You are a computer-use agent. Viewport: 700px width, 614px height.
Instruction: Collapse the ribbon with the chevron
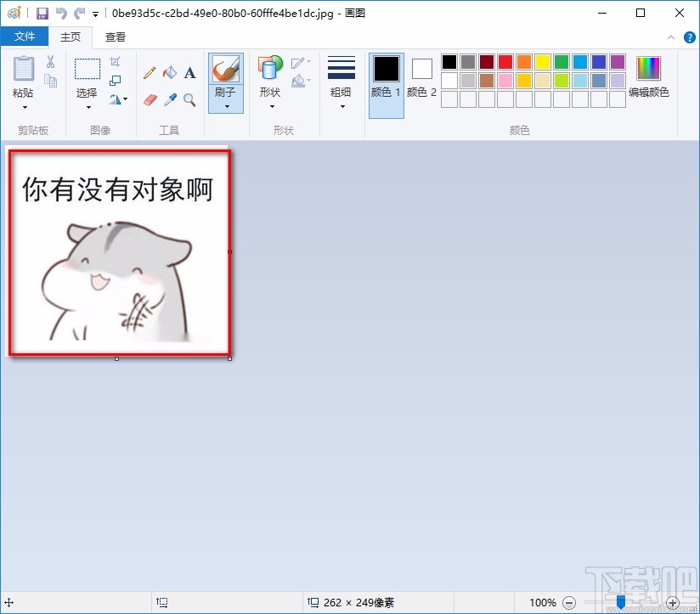tap(670, 37)
